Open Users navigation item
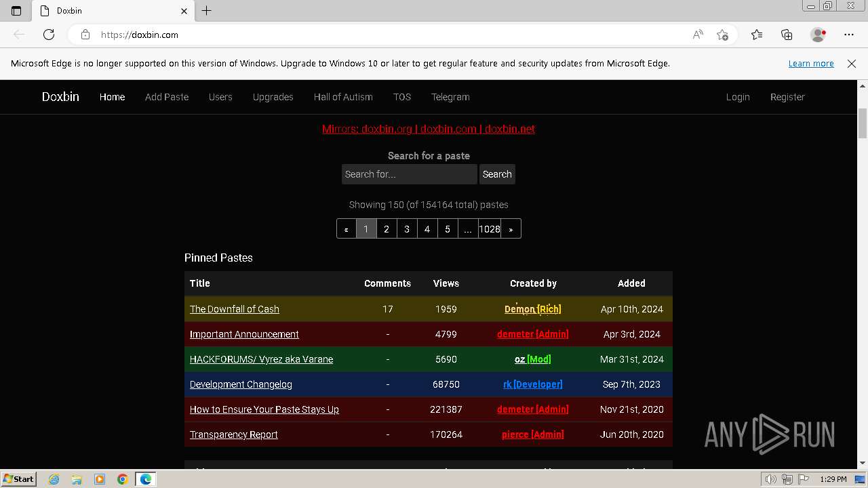Viewport: 868px width, 488px height. pyautogui.click(x=220, y=97)
